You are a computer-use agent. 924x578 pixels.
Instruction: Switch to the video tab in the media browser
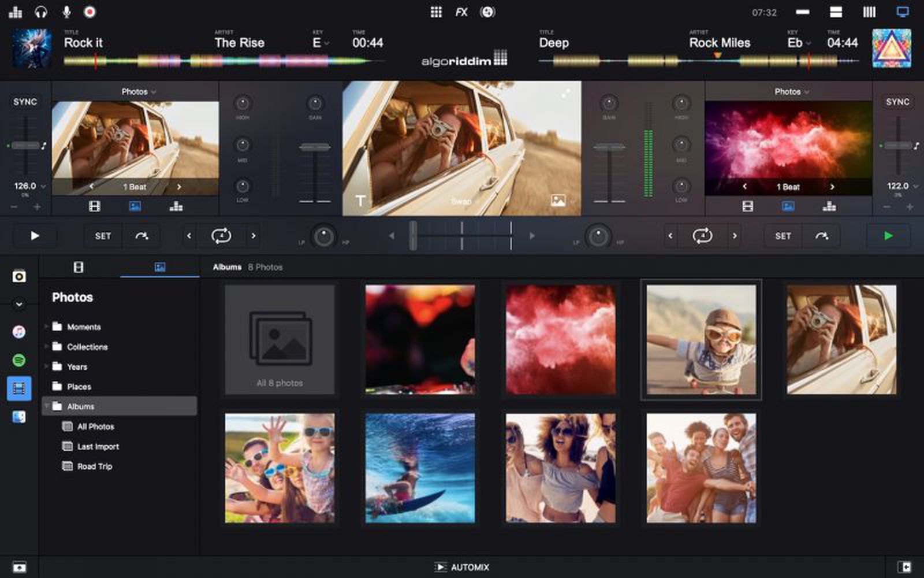pos(78,267)
